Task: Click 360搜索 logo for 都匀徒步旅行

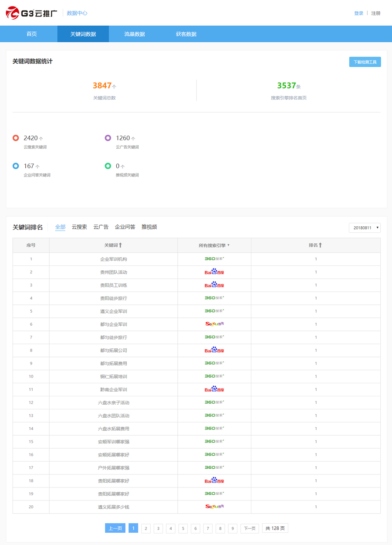Action: point(214,337)
